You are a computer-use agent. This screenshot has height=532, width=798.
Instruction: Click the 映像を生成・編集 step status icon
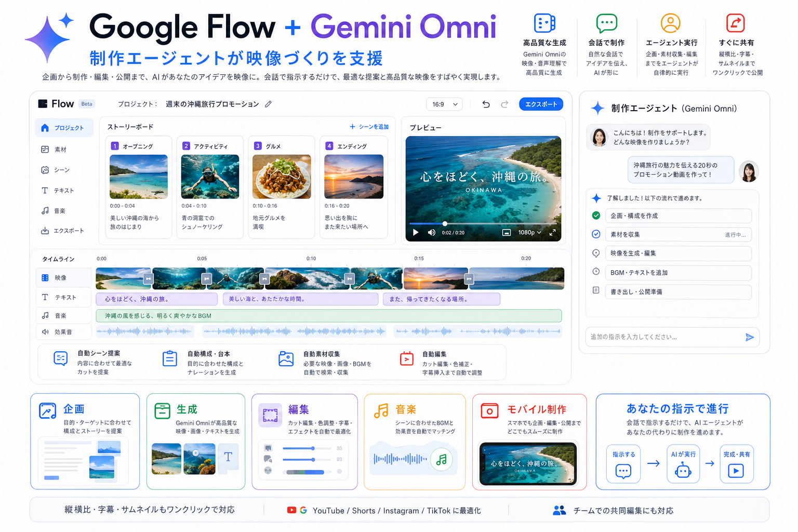click(596, 253)
